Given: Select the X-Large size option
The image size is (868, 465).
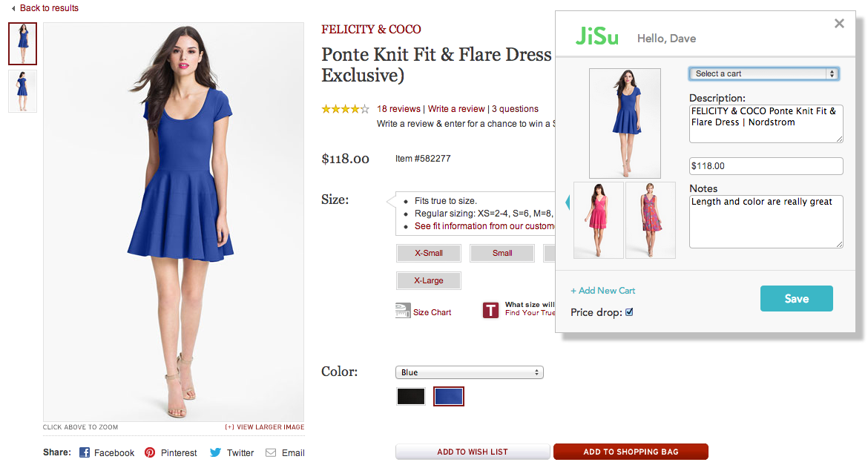Looking at the screenshot, I should pos(429,280).
